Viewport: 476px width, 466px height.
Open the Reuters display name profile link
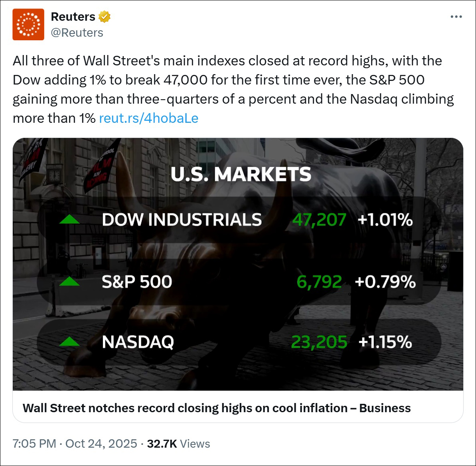(x=73, y=17)
